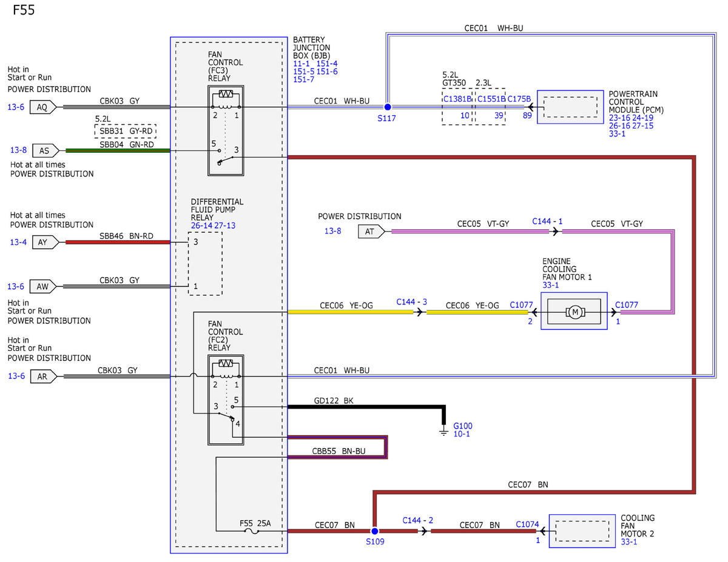Open connector link C1551B
Screen dimensions: 728x562
491,98
